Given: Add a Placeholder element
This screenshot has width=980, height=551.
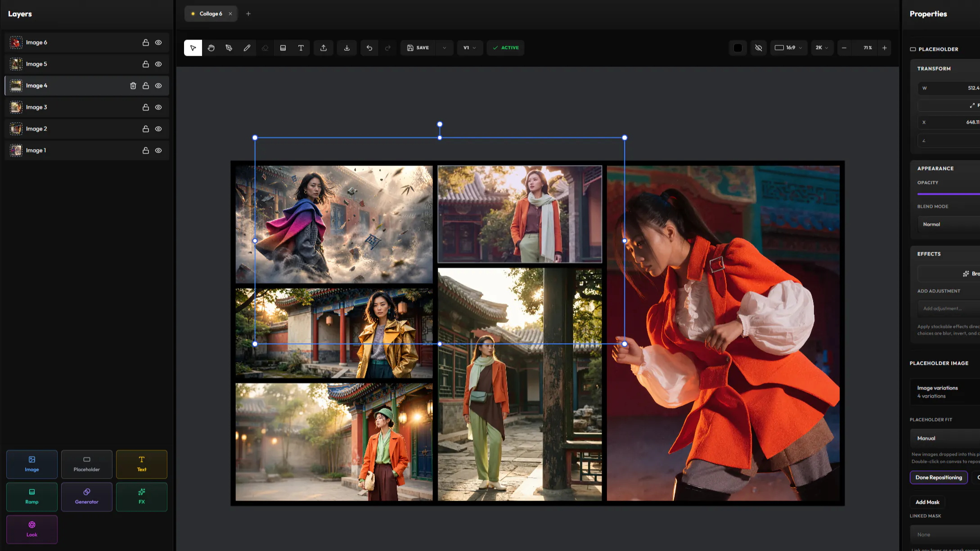Looking at the screenshot, I should 87,464.
